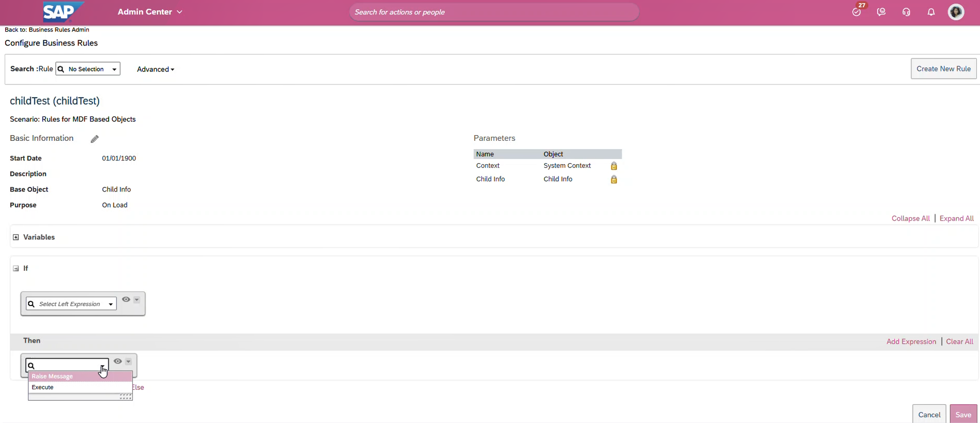Open the small arrow menu next to Then eye icon
The image size is (980, 423).
coord(128,361)
